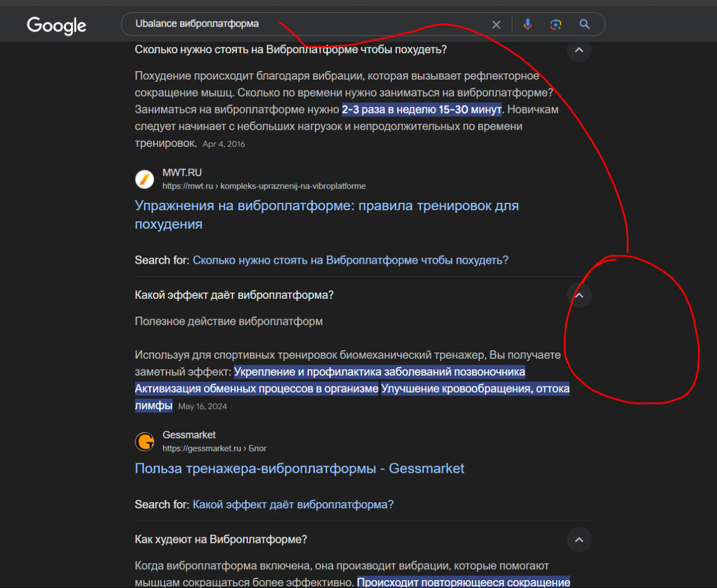Start voice search with microphone icon
The height and width of the screenshot is (588, 717).
(527, 24)
